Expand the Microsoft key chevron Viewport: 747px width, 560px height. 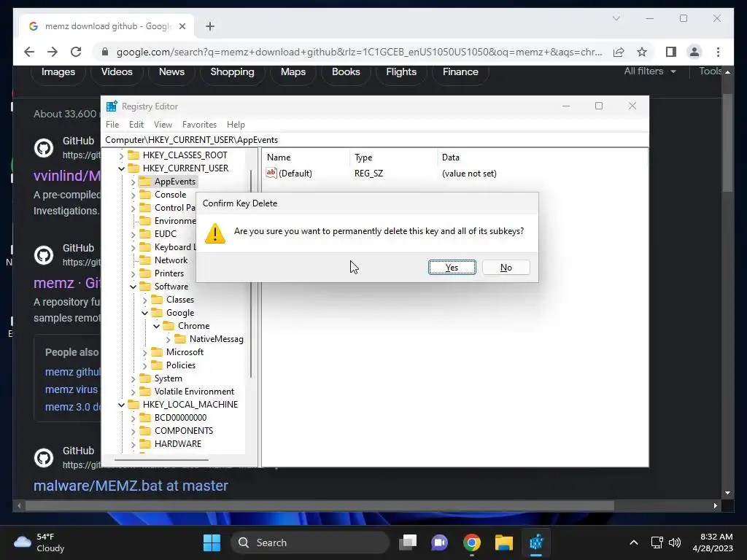[x=145, y=352]
